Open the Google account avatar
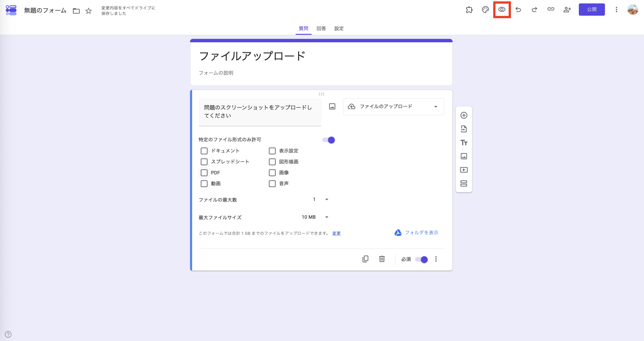This screenshot has height=341, width=644. [x=633, y=10]
